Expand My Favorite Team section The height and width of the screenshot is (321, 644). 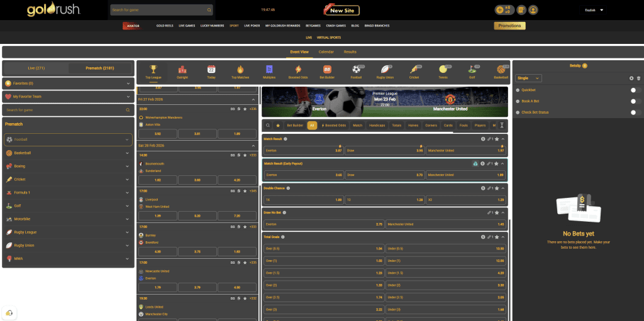[68, 97]
